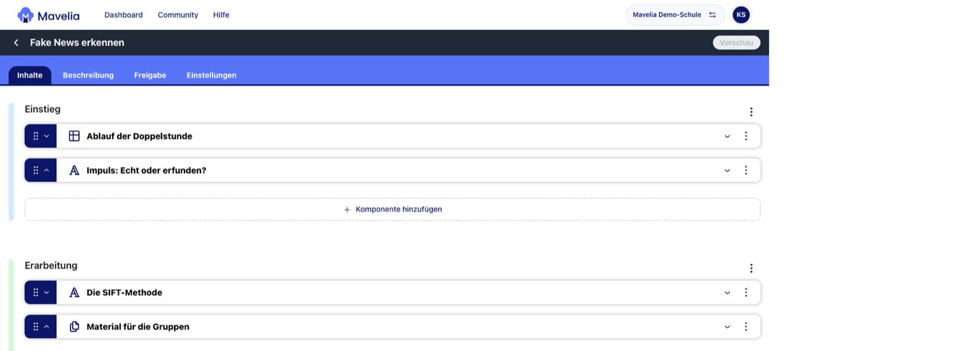Open the three-dot menu for Impuls: Echt oder erfunden?

click(x=745, y=170)
